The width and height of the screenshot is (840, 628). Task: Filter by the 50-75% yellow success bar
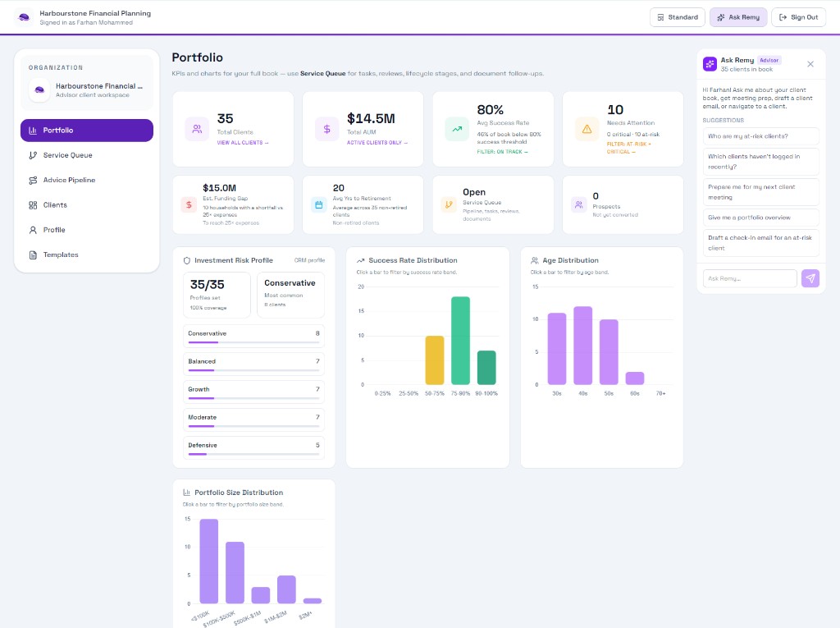point(435,360)
